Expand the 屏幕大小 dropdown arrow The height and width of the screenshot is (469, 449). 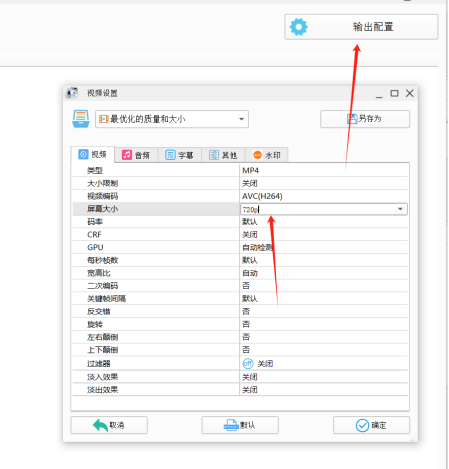tap(400, 209)
